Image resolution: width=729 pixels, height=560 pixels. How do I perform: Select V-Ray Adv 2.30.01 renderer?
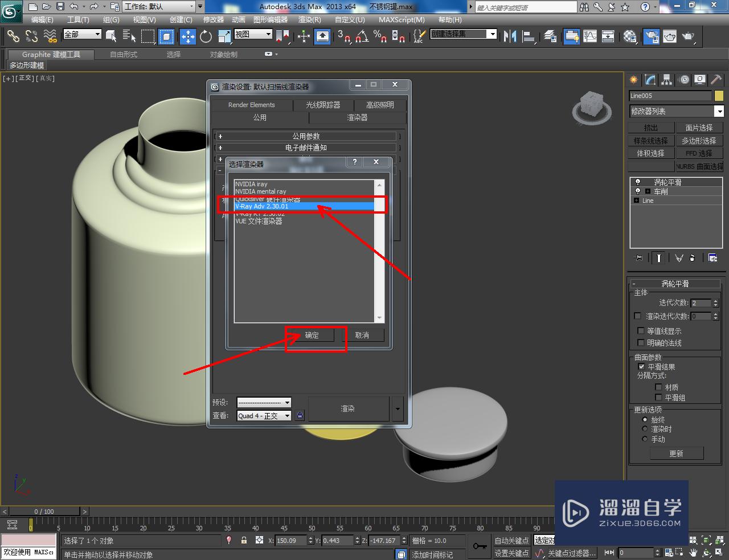tap(304, 206)
